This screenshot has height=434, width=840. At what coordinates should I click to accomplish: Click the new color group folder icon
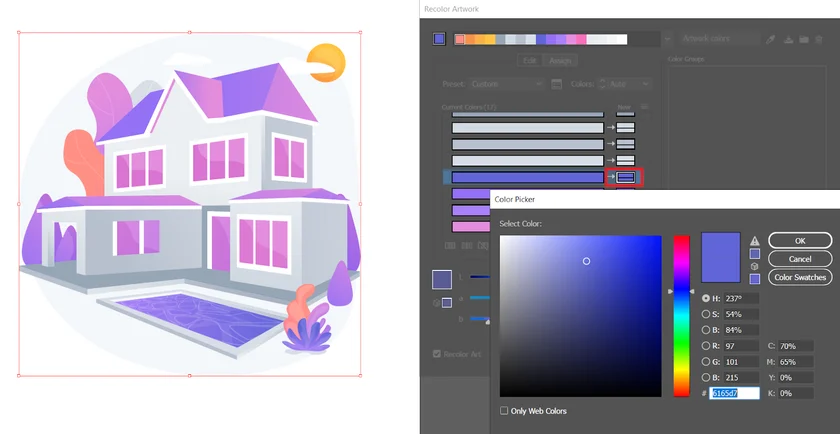tap(804, 39)
